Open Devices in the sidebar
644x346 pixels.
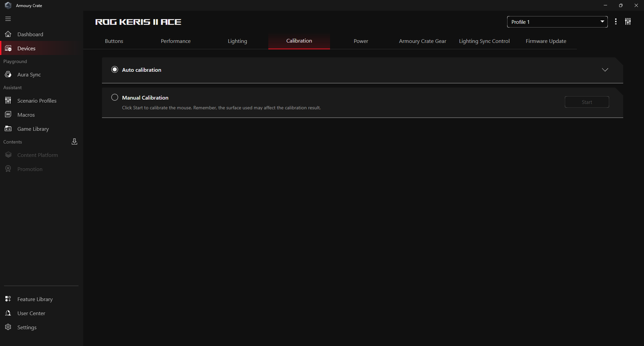click(x=42, y=48)
